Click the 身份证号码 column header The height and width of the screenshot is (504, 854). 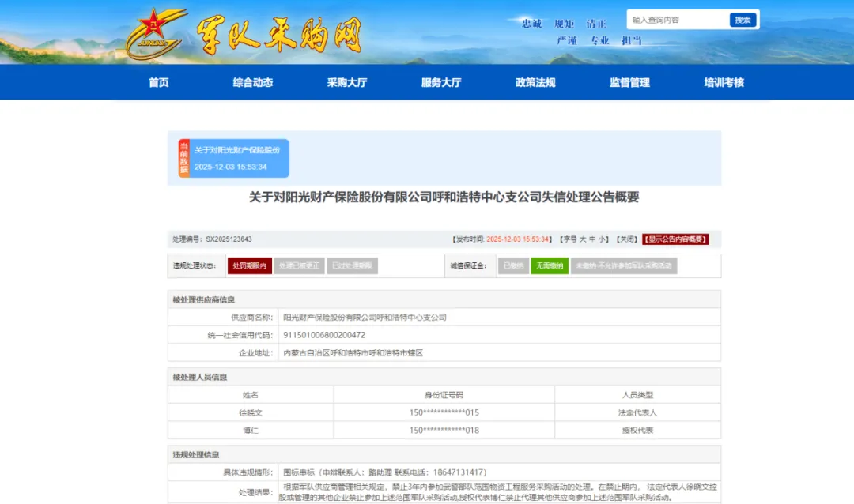444,395
